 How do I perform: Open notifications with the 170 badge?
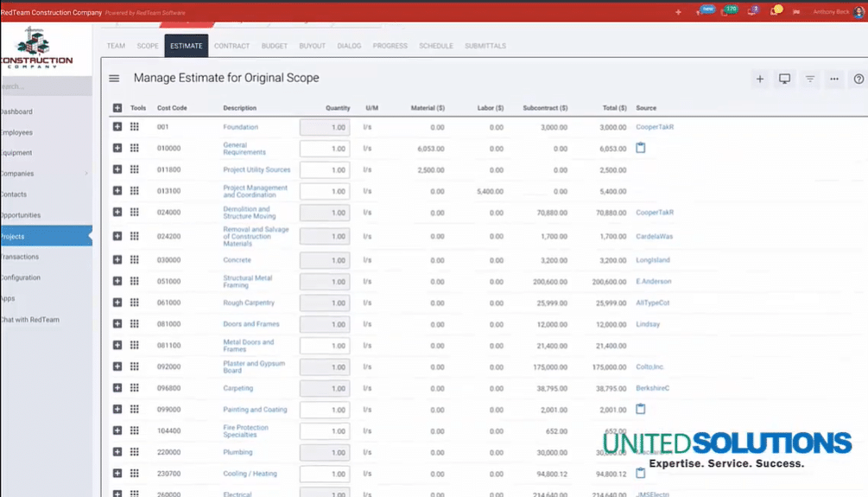728,10
